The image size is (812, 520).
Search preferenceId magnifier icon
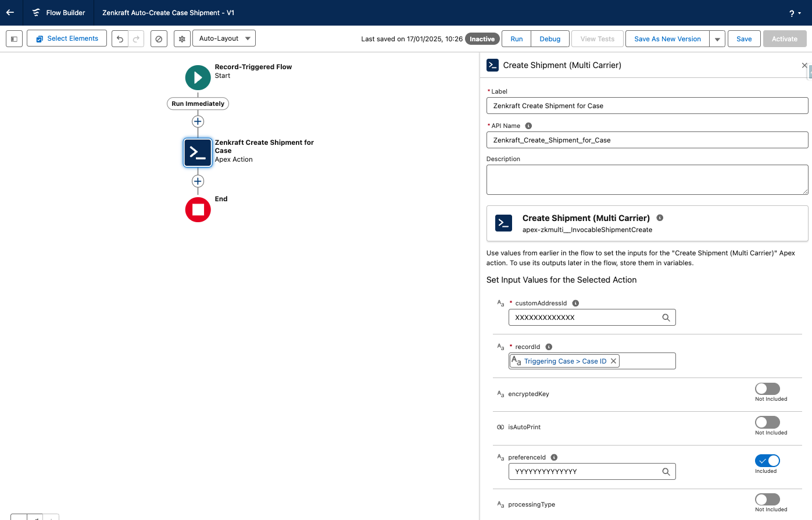666,472
